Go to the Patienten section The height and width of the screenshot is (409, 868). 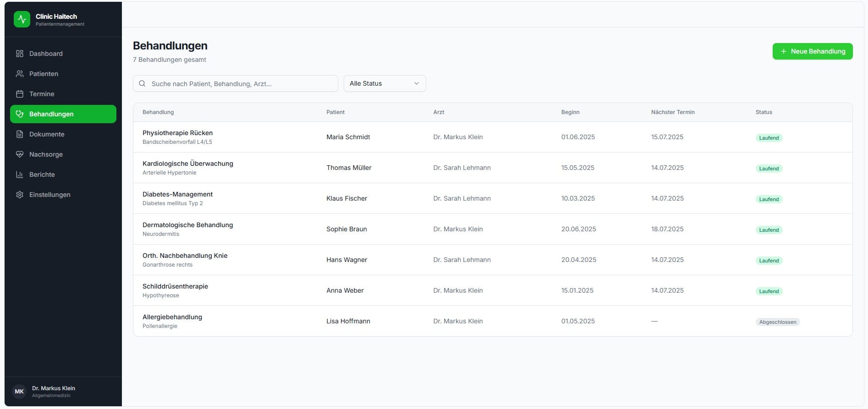pos(63,74)
